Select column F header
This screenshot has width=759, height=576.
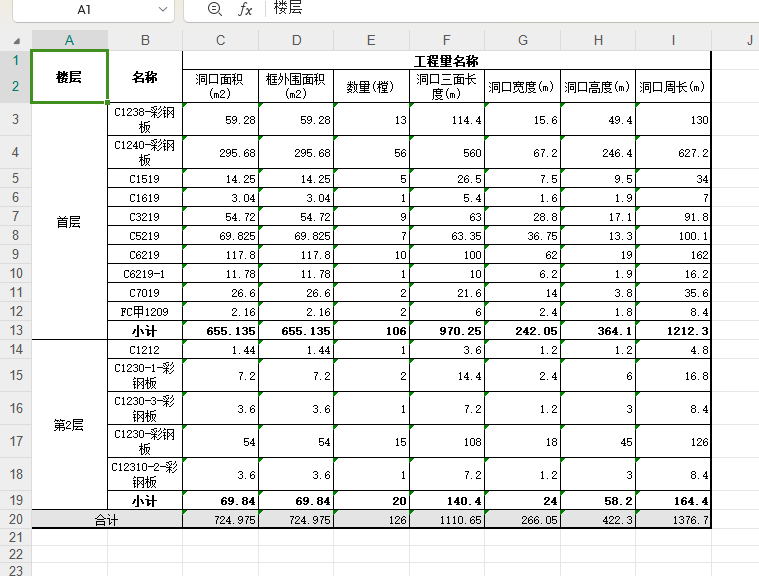click(x=447, y=40)
